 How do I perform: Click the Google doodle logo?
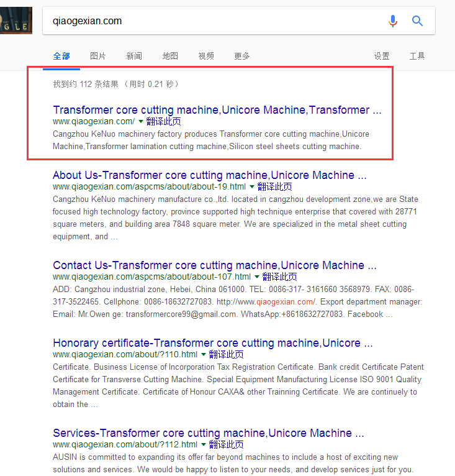coord(16,21)
